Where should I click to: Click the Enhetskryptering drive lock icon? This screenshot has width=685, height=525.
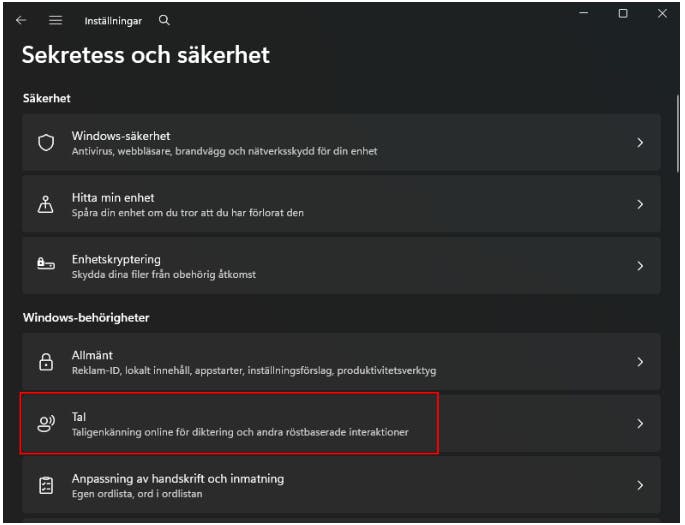46,266
